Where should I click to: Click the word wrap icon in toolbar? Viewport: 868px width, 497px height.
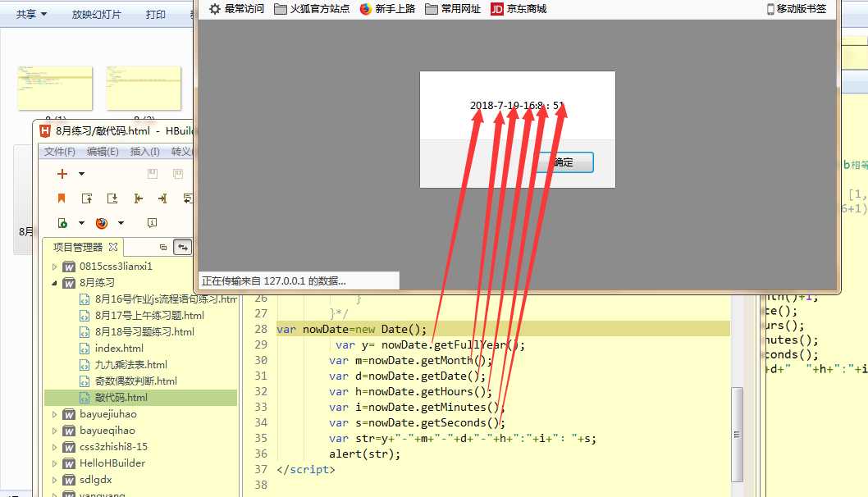point(188,198)
